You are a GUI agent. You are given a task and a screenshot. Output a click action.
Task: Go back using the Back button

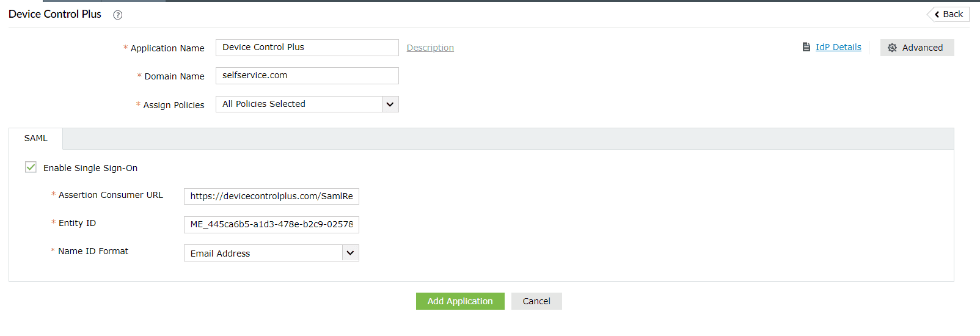[948, 14]
